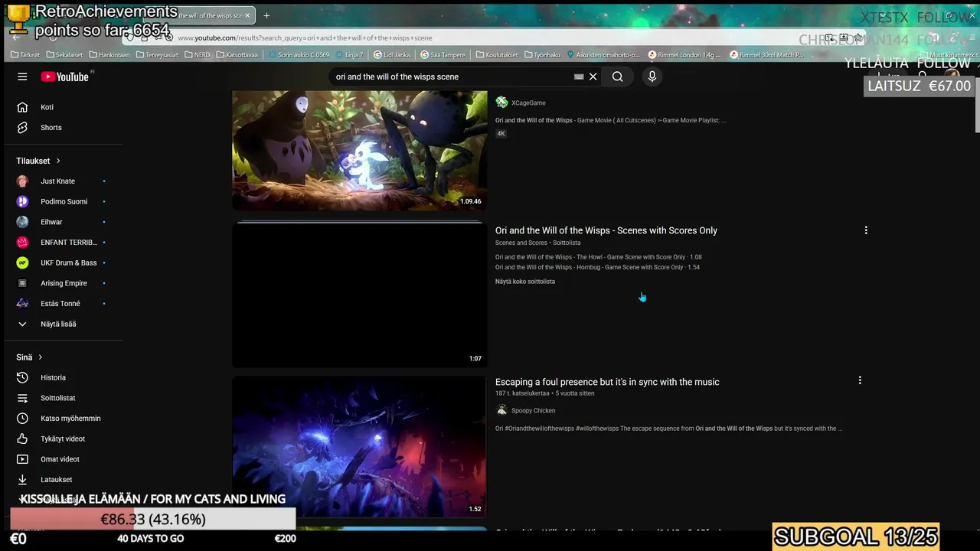This screenshot has height=551, width=980.
Task: Click the Tykätyt videot thumbs-up icon
Action: [22, 439]
